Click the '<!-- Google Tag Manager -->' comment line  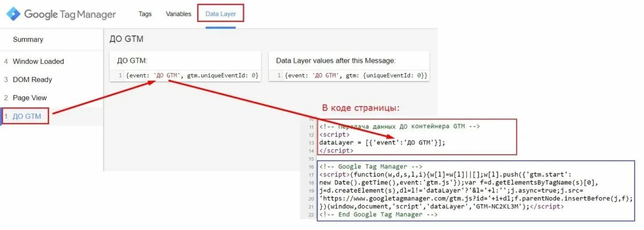coord(370,167)
